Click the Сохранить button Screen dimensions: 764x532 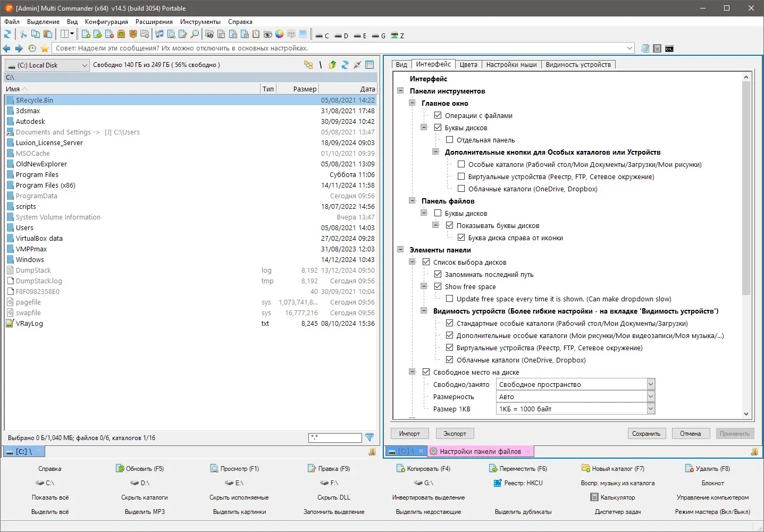click(646, 434)
